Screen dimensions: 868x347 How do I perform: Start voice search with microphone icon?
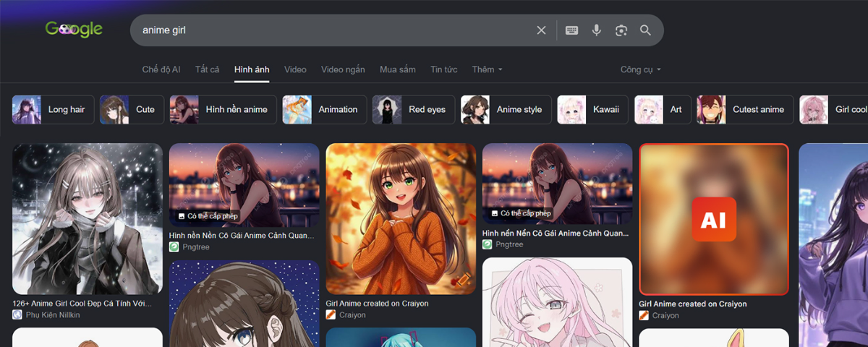pyautogui.click(x=596, y=30)
